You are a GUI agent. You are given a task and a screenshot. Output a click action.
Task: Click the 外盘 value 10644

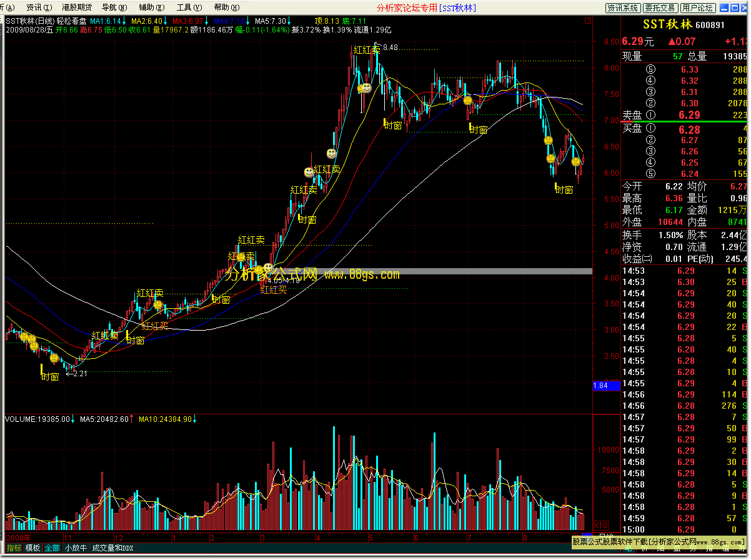[670, 222]
